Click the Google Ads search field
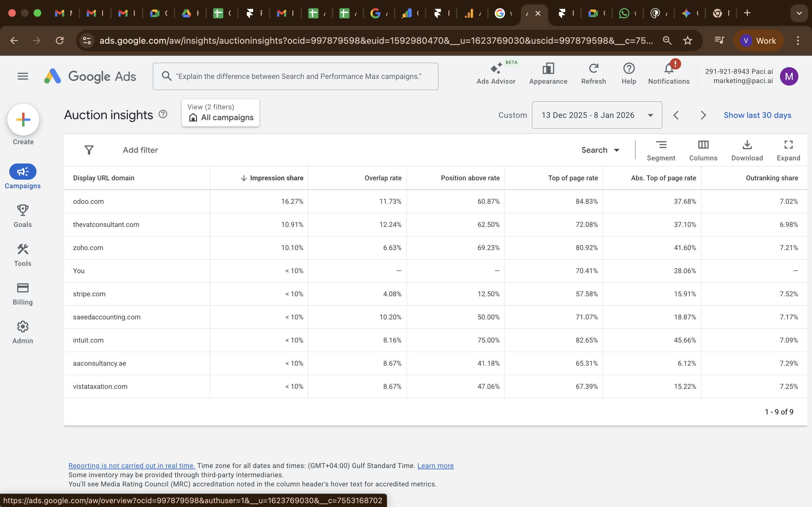This screenshot has height=507, width=812. pyautogui.click(x=295, y=76)
